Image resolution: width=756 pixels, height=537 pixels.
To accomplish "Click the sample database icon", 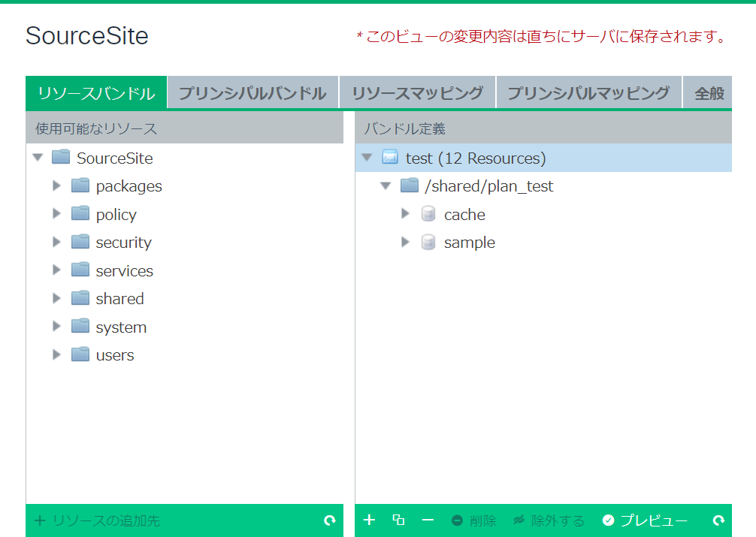I will click(428, 242).
